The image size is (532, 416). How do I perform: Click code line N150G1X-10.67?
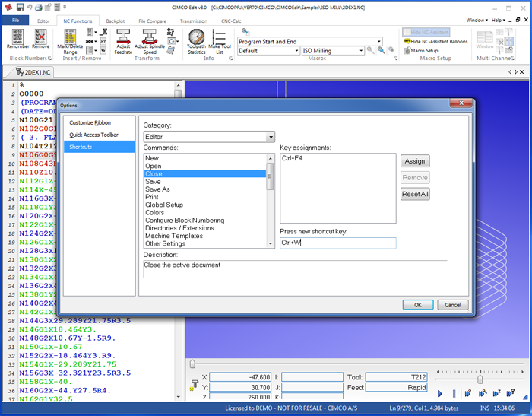point(51,347)
